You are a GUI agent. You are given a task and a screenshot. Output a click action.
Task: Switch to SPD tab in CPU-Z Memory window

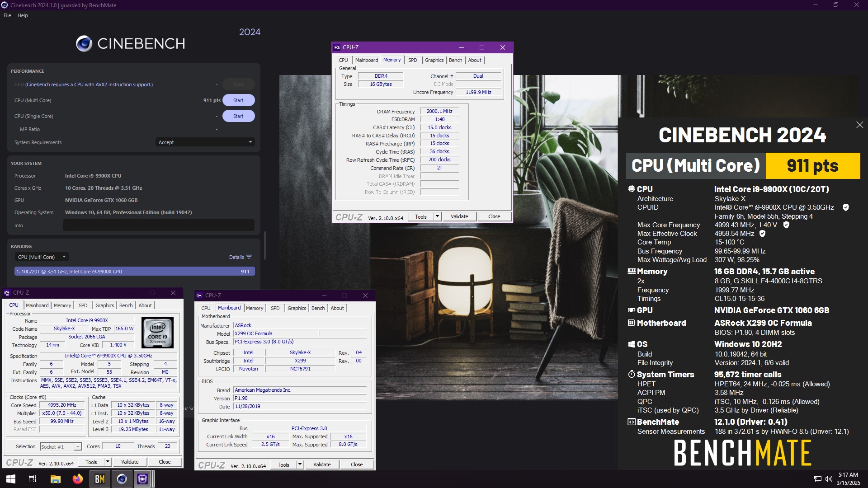click(x=412, y=60)
